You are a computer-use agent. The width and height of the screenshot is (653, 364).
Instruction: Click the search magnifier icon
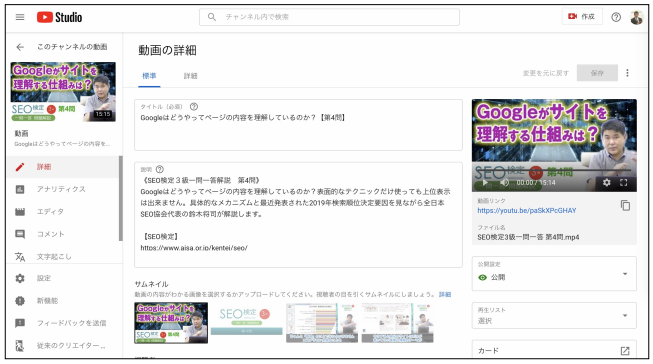212,17
